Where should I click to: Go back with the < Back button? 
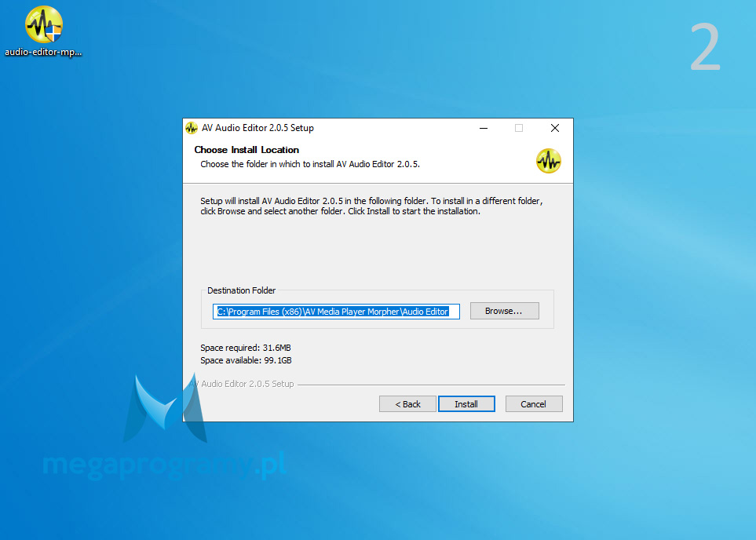point(408,404)
